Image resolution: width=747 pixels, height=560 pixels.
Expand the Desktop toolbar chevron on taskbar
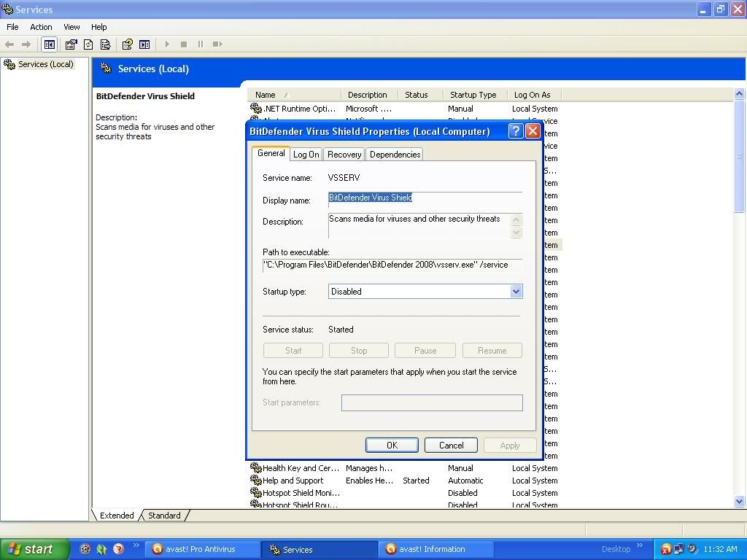click(639, 545)
